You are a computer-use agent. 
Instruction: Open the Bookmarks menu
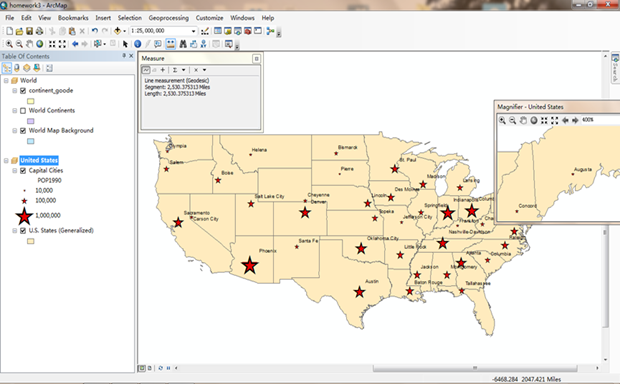click(x=73, y=18)
